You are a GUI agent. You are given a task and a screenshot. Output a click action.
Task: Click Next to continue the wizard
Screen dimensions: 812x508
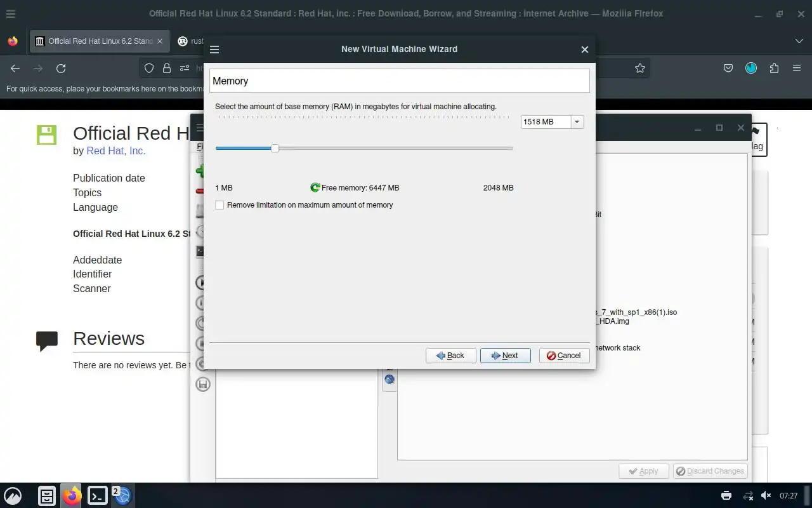coord(505,356)
